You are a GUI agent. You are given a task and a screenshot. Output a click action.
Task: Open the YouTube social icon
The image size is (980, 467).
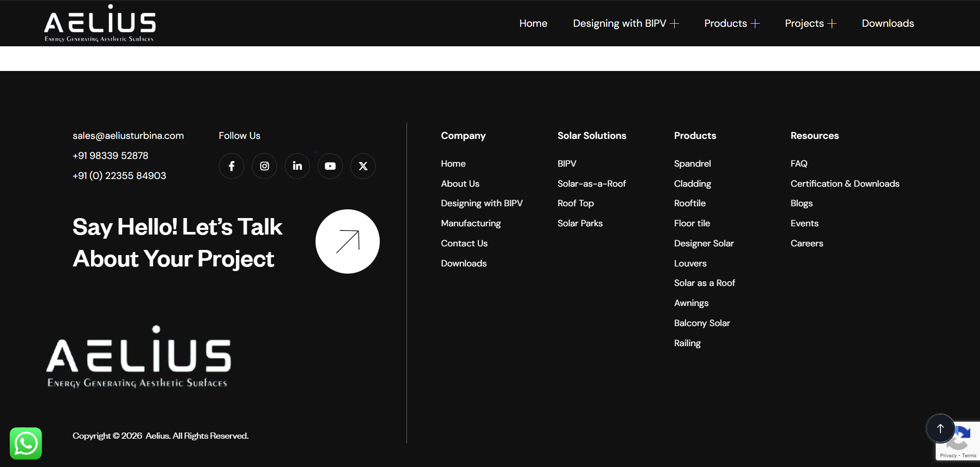point(330,166)
